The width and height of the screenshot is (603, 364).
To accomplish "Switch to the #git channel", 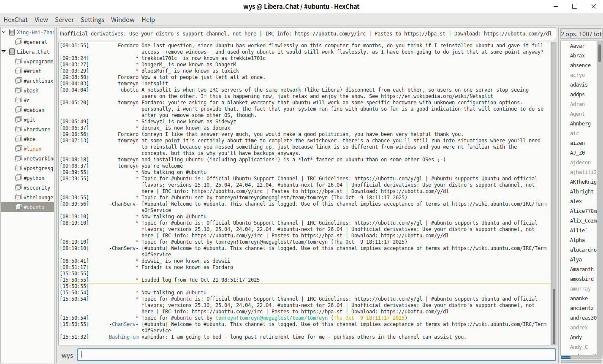I will point(30,120).
